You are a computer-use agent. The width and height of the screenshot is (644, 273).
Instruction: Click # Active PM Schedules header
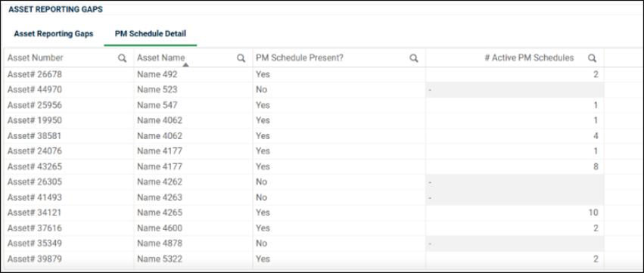pyautogui.click(x=529, y=58)
